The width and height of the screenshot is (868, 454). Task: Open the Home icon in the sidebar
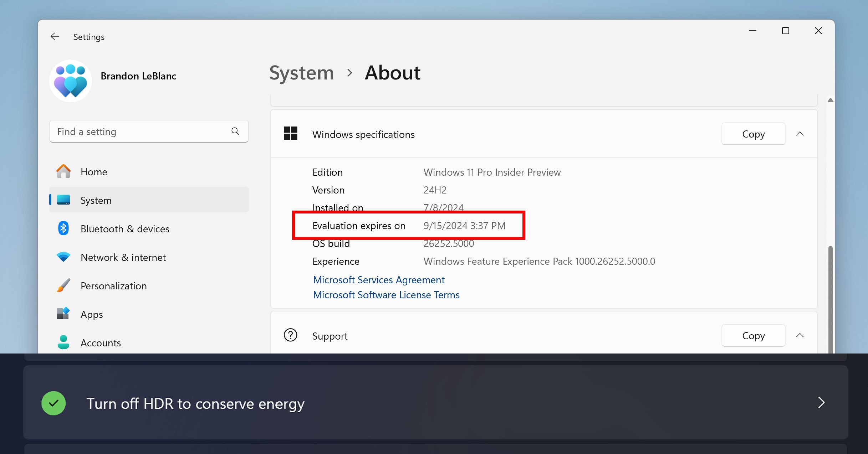click(63, 171)
